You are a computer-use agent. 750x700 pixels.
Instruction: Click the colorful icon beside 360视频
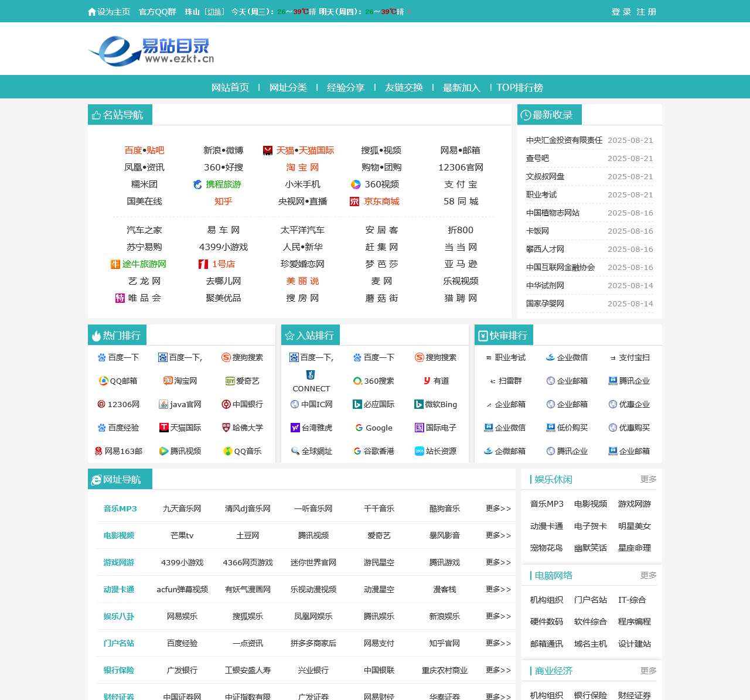[356, 185]
